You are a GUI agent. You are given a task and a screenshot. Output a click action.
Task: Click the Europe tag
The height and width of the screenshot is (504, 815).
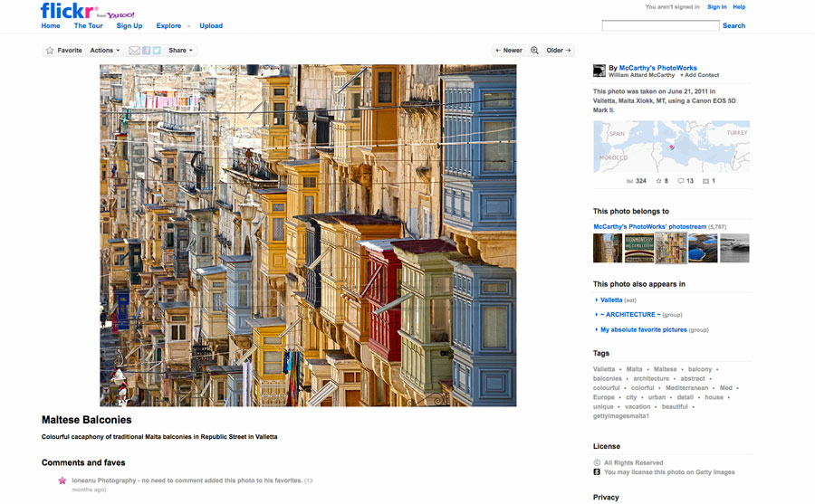pos(603,397)
